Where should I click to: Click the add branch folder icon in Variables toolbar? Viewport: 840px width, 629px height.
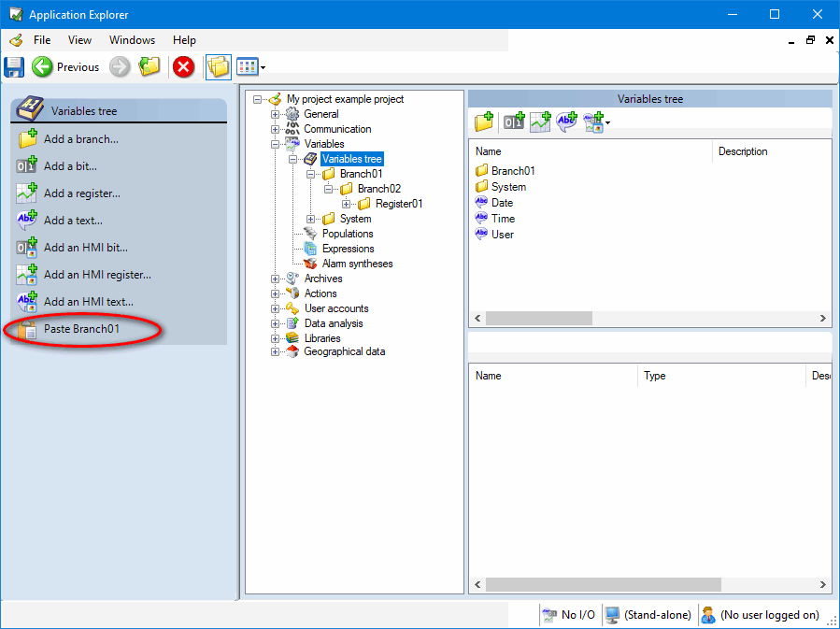[484, 121]
